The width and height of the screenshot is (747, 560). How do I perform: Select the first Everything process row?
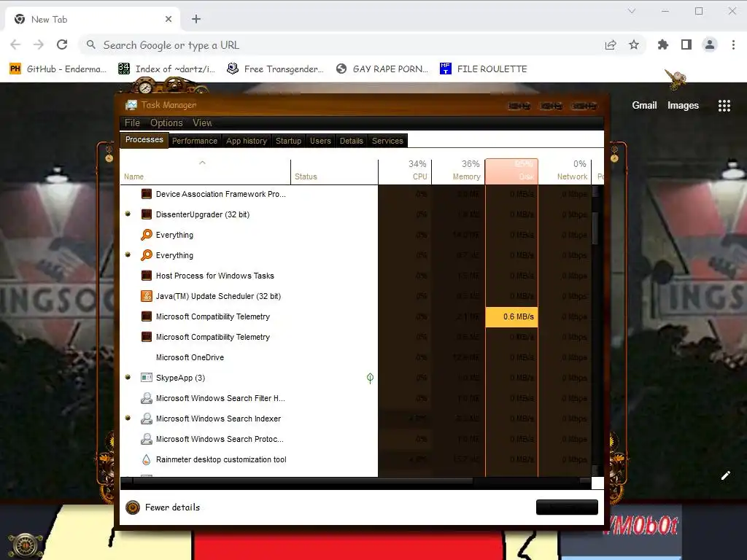356,235
